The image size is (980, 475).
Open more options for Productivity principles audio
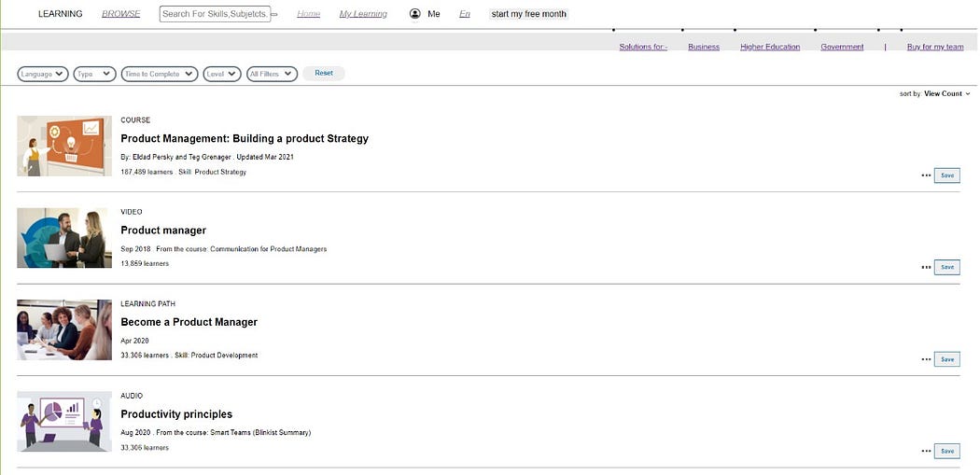click(x=926, y=452)
